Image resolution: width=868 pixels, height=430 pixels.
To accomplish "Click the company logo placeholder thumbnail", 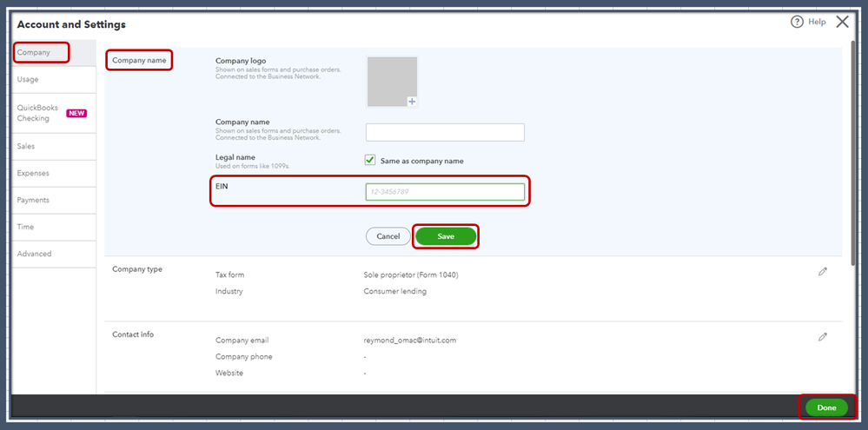I will click(x=392, y=82).
